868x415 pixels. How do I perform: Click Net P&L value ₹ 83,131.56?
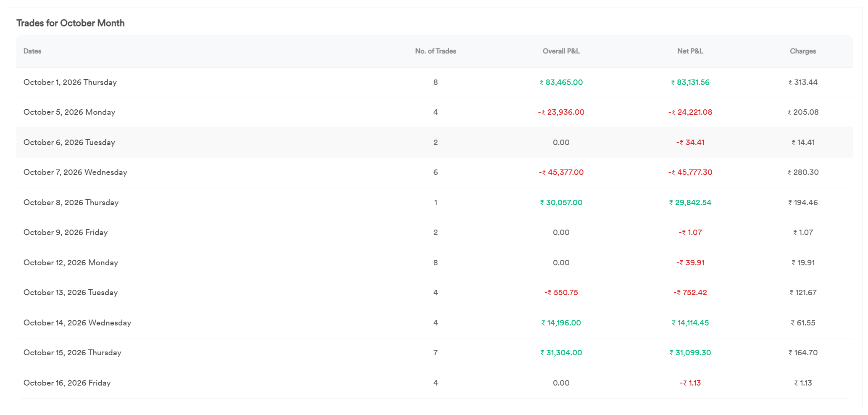click(690, 82)
